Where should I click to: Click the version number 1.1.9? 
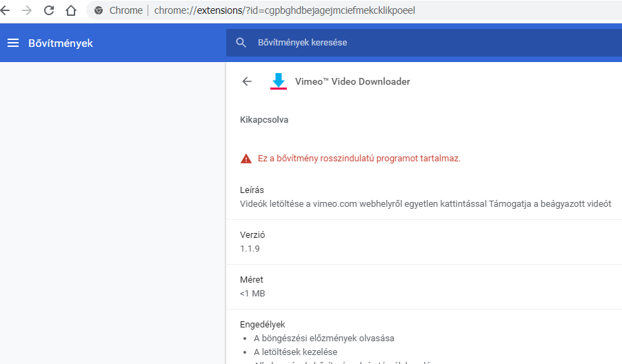pos(250,249)
